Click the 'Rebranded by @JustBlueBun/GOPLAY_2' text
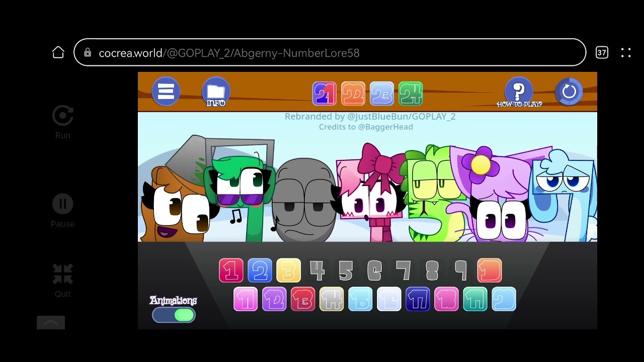The height and width of the screenshot is (362, 644). [370, 116]
